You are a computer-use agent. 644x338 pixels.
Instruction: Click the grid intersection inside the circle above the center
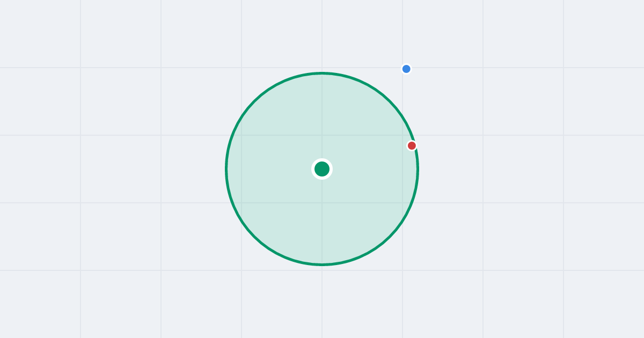[x=322, y=135]
